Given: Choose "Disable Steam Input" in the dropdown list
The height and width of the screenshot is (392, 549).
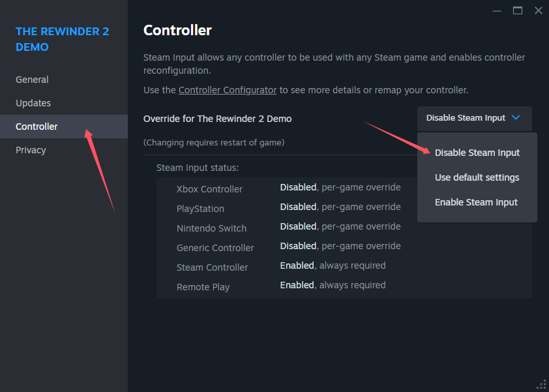Looking at the screenshot, I should click(x=477, y=153).
